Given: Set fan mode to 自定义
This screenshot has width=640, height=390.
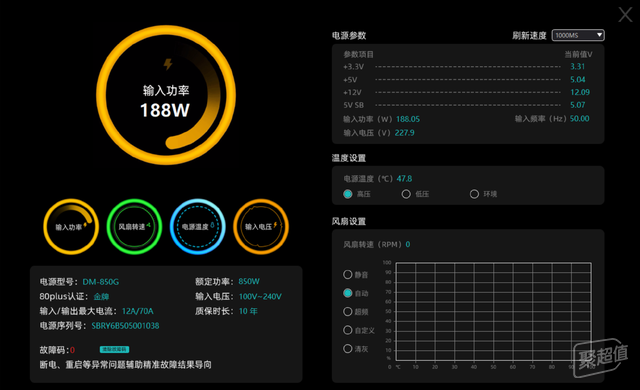Looking at the screenshot, I should click(x=348, y=330).
